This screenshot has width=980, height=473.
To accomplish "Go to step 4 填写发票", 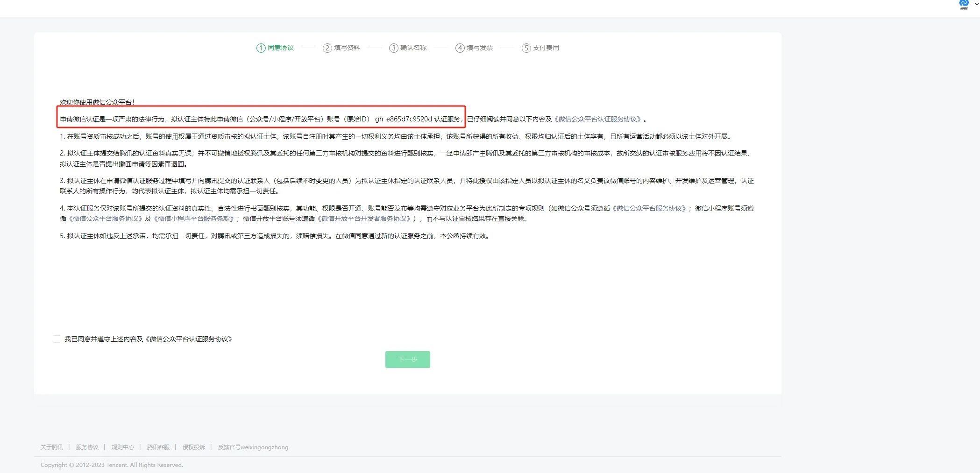I will point(474,48).
